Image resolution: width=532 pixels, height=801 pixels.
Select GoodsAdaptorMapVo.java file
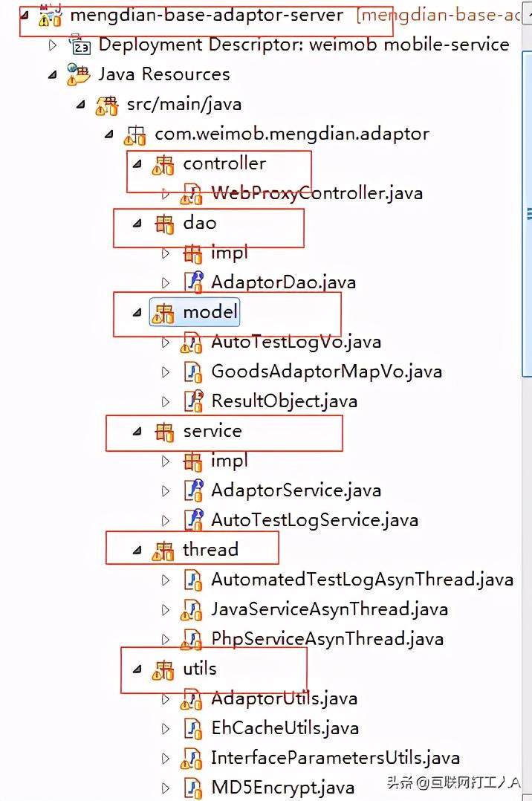coord(326,372)
